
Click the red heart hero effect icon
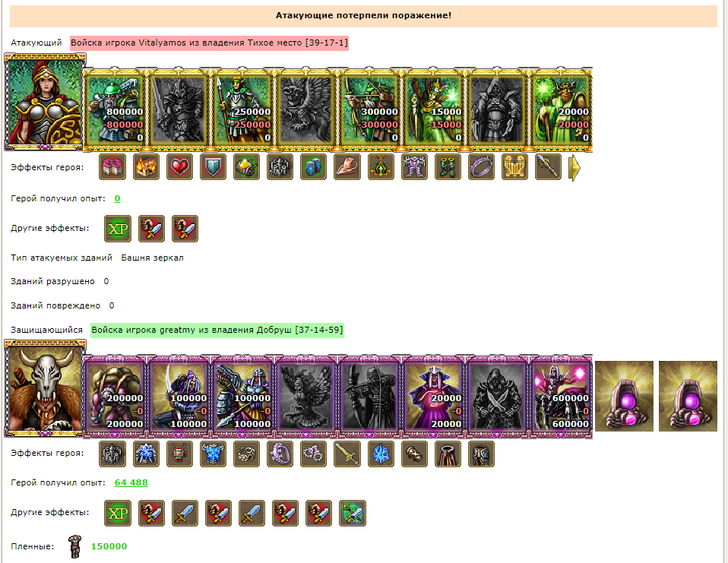click(x=179, y=166)
